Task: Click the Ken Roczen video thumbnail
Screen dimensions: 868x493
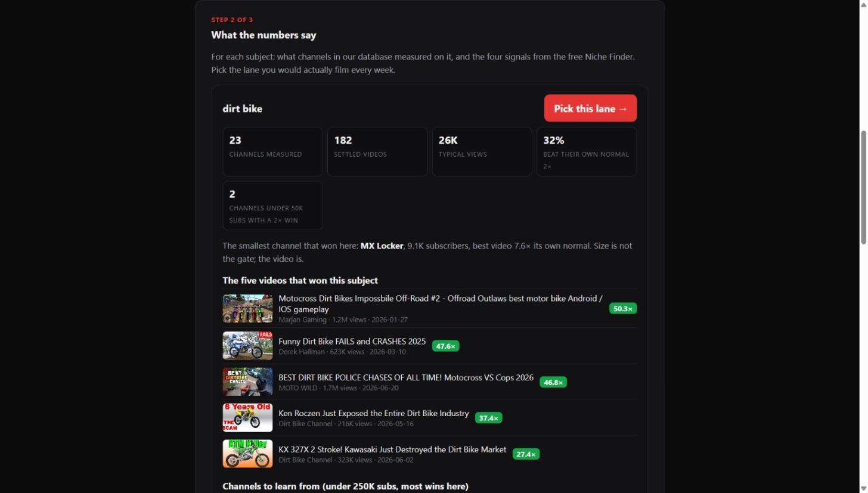Action: click(247, 417)
